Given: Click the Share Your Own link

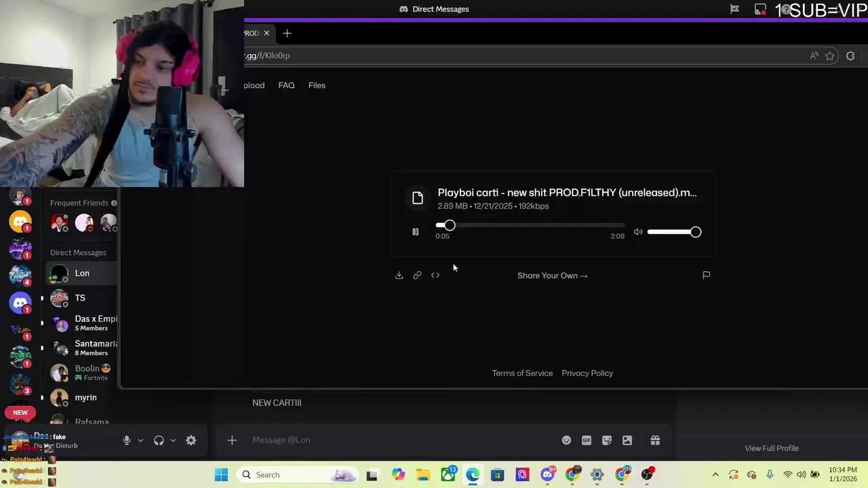Looking at the screenshot, I should coord(552,275).
